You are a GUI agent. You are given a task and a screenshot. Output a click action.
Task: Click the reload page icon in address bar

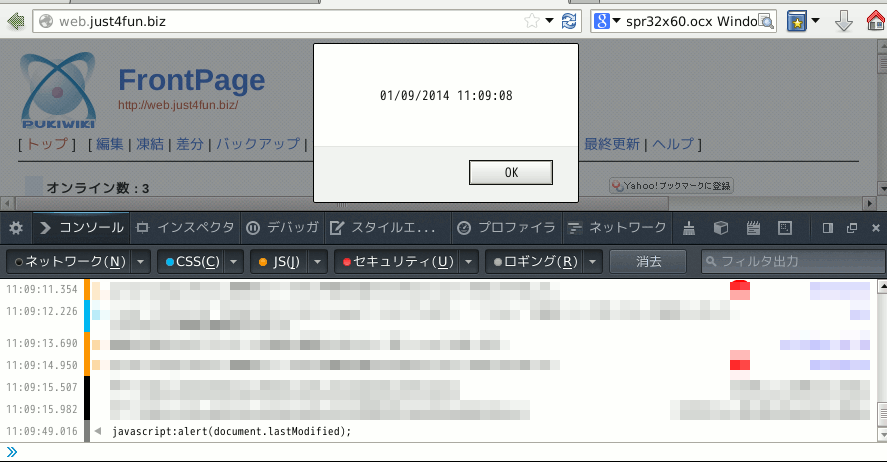570,21
